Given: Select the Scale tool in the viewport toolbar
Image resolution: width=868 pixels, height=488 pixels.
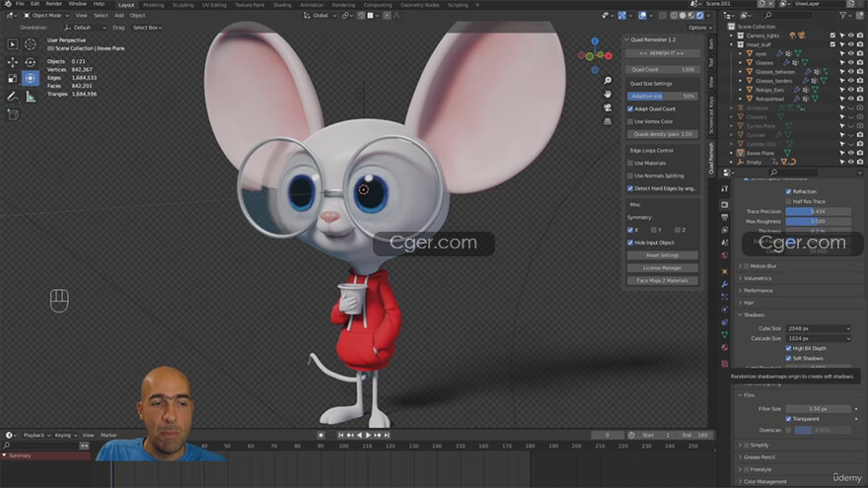Looking at the screenshot, I should 12,79.
